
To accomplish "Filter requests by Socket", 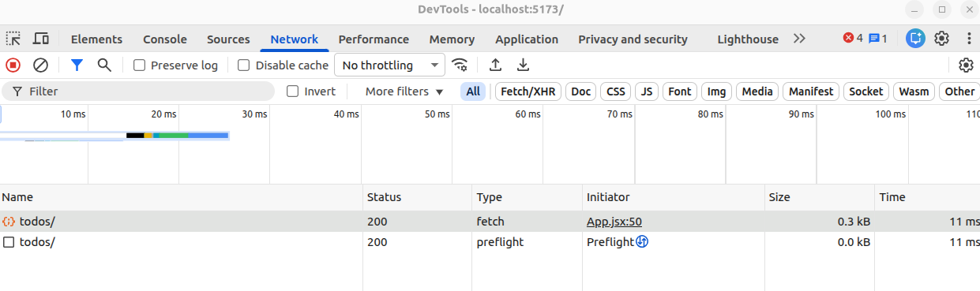I will tap(866, 91).
